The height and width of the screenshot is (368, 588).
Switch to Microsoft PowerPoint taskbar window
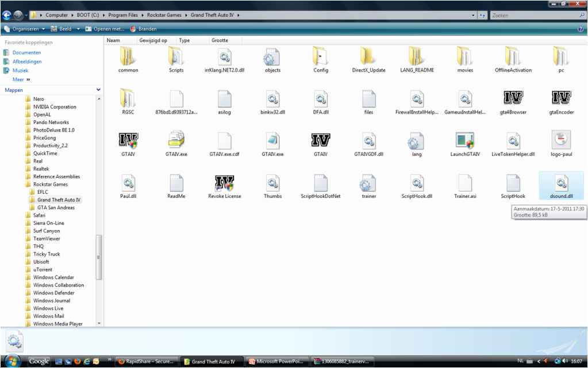[278, 362]
